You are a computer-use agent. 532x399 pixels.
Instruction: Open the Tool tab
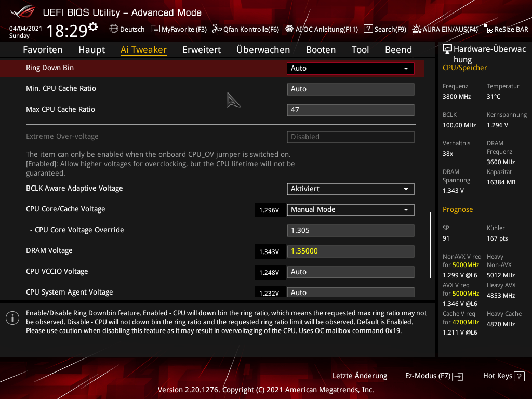(361, 50)
